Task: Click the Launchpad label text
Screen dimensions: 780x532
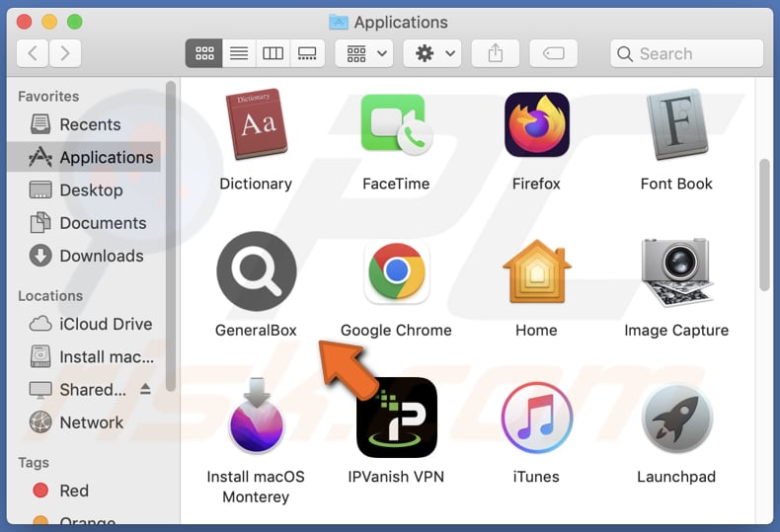Action: coord(676,477)
